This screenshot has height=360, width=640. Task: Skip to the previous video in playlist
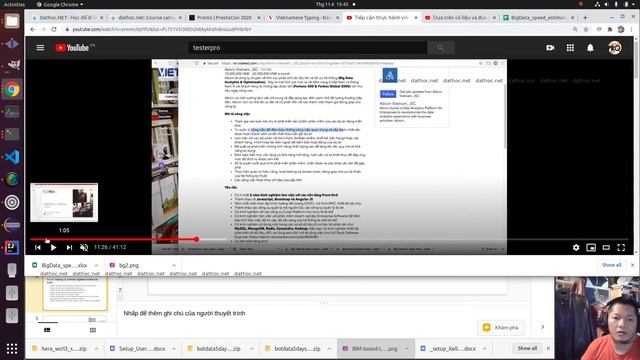pyautogui.click(x=38, y=247)
